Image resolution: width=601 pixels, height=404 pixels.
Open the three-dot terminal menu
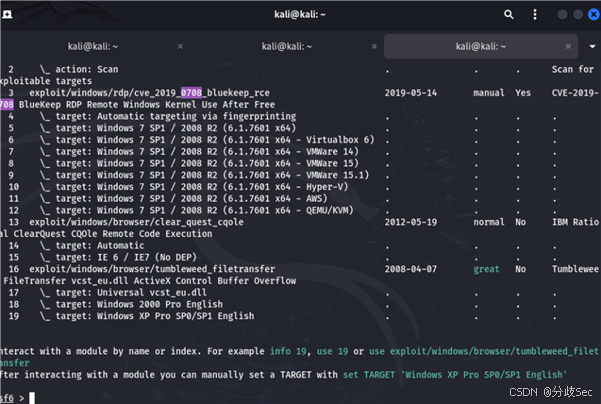(535, 15)
